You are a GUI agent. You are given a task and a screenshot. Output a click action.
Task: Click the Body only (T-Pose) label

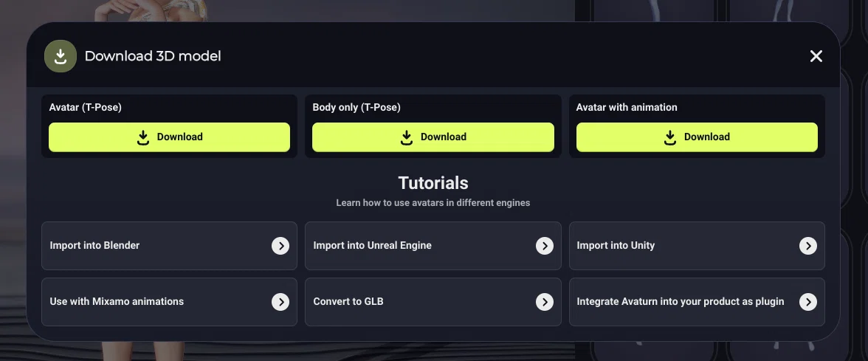[356, 108]
